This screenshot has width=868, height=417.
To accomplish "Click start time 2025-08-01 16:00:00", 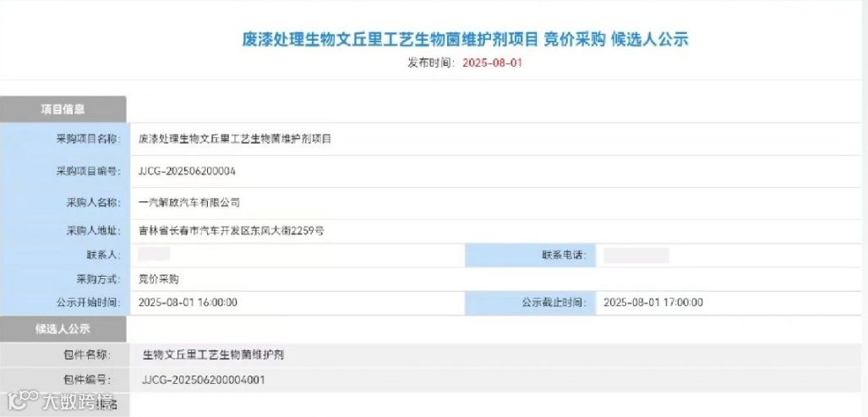I will tap(188, 302).
